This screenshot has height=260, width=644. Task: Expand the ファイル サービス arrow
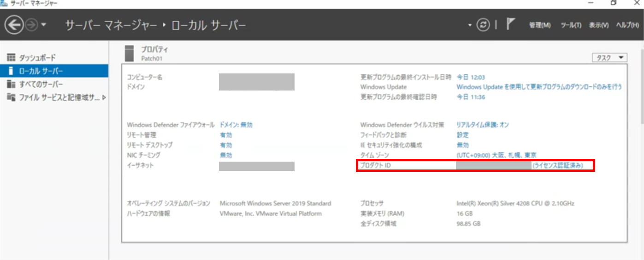click(104, 97)
